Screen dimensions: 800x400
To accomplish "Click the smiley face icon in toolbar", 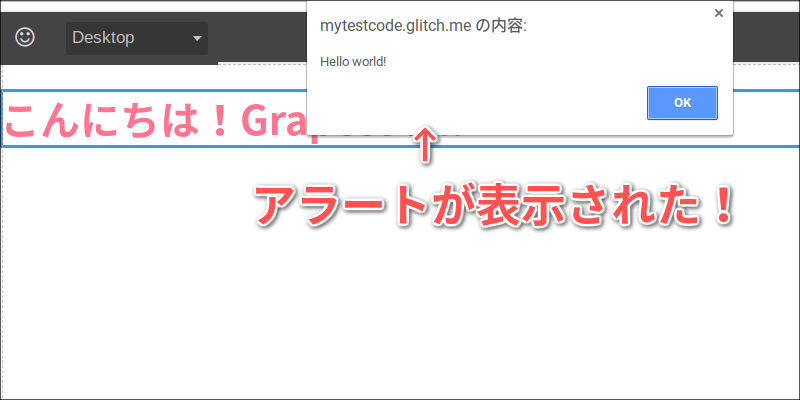I will coord(25,37).
